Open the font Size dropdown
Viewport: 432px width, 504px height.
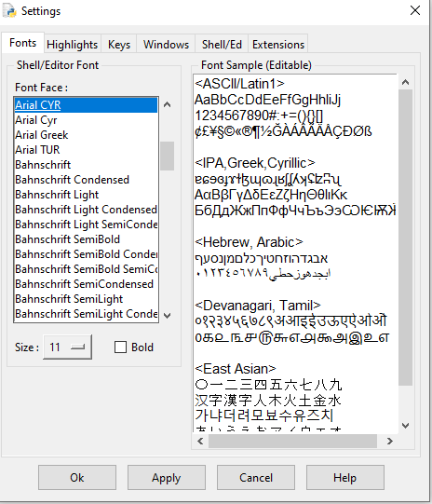pyautogui.click(x=67, y=347)
